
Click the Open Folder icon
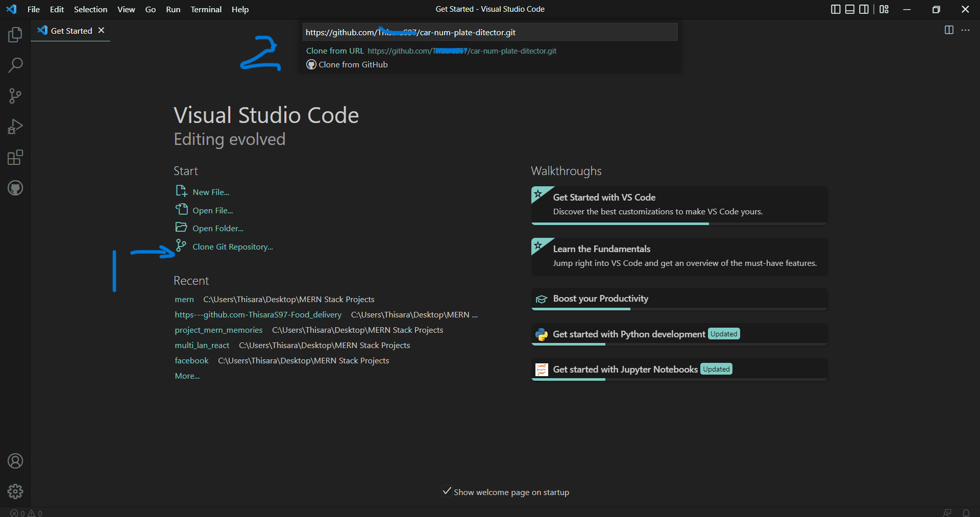(x=181, y=227)
